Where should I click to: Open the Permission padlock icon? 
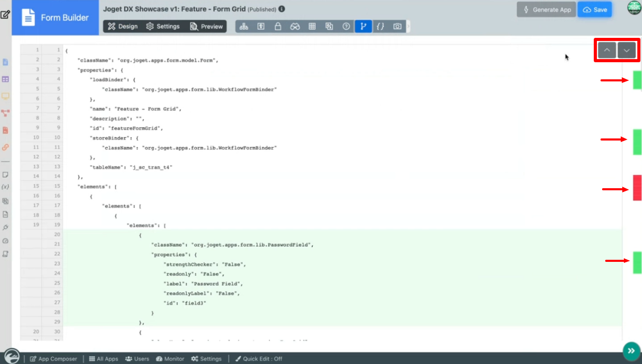tap(278, 26)
